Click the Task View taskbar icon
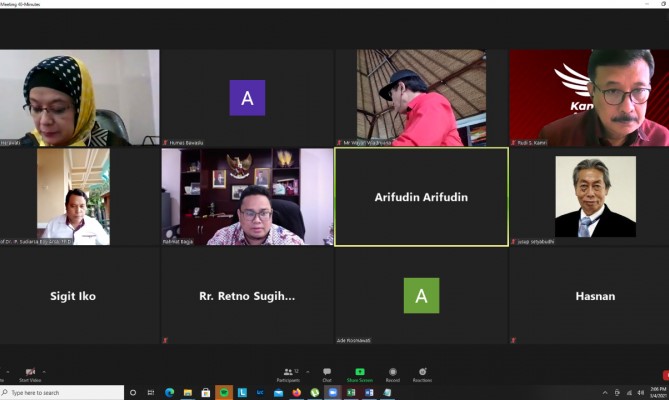Screen dimensions: 669x400 point(150,393)
